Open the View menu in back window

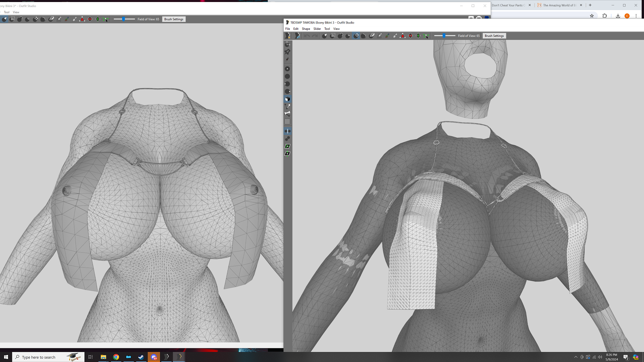16,12
